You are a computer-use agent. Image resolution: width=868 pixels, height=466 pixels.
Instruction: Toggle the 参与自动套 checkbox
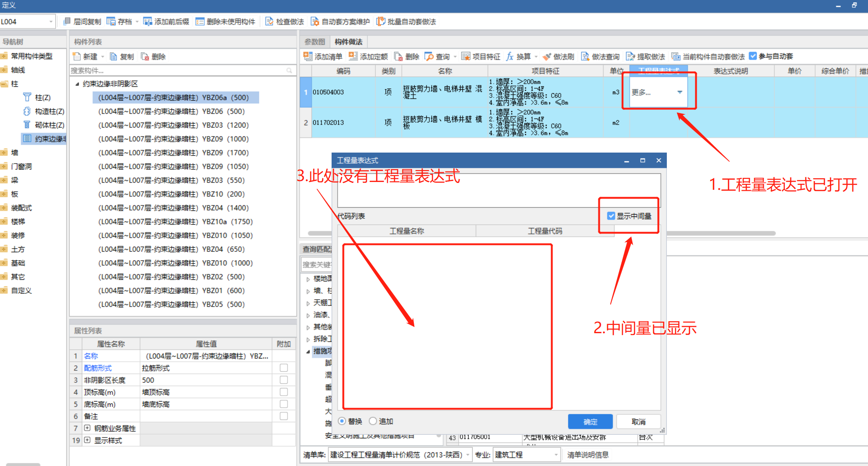click(753, 56)
